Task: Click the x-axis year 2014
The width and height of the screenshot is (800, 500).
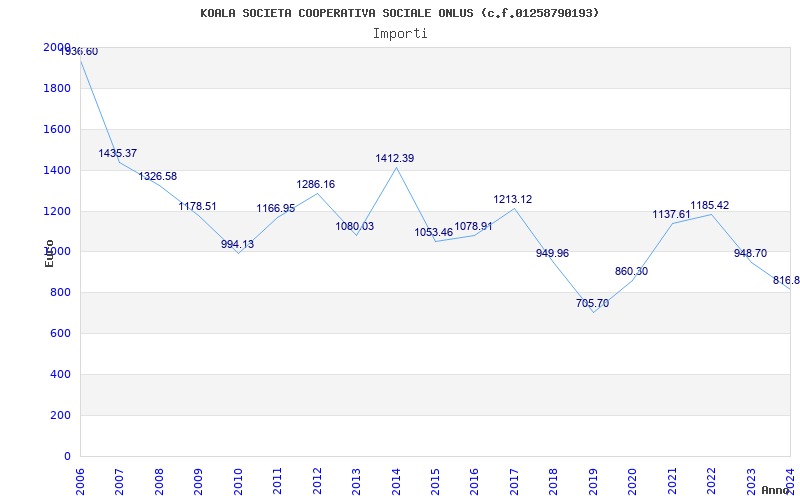Action: click(396, 482)
